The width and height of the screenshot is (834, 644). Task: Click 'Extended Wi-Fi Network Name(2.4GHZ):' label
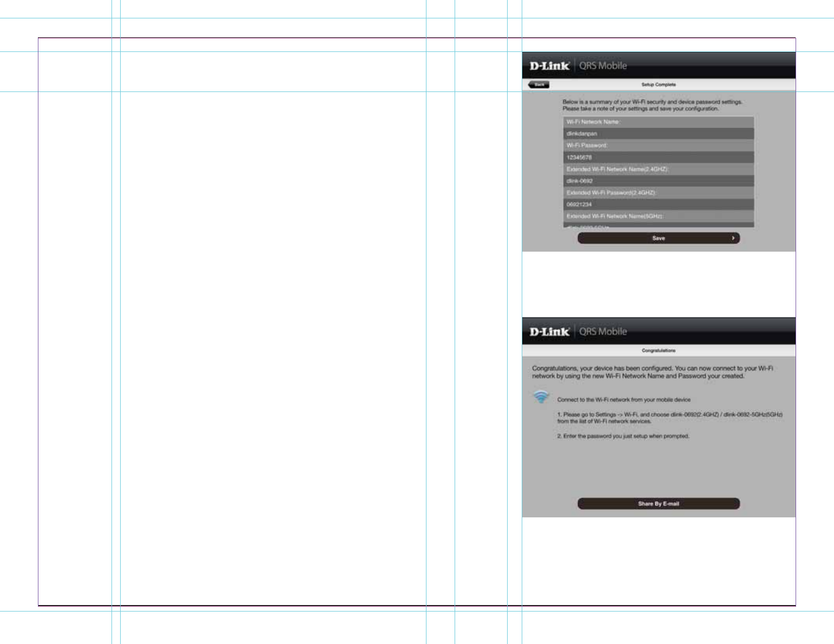point(618,169)
